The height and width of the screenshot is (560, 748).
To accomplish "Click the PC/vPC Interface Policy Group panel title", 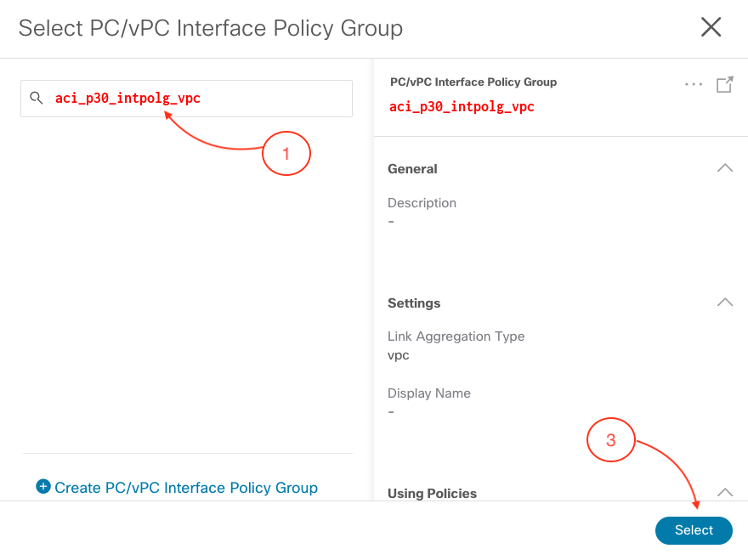I will pos(473,82).
